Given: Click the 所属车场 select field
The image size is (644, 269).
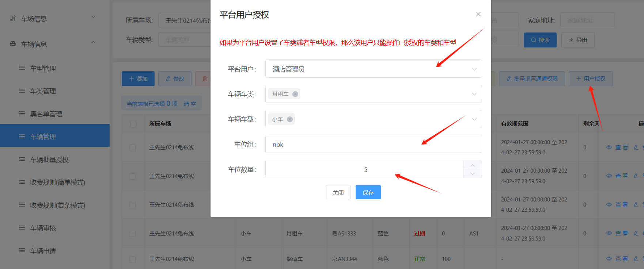Looking at the screenshot, I should (185, 20).
